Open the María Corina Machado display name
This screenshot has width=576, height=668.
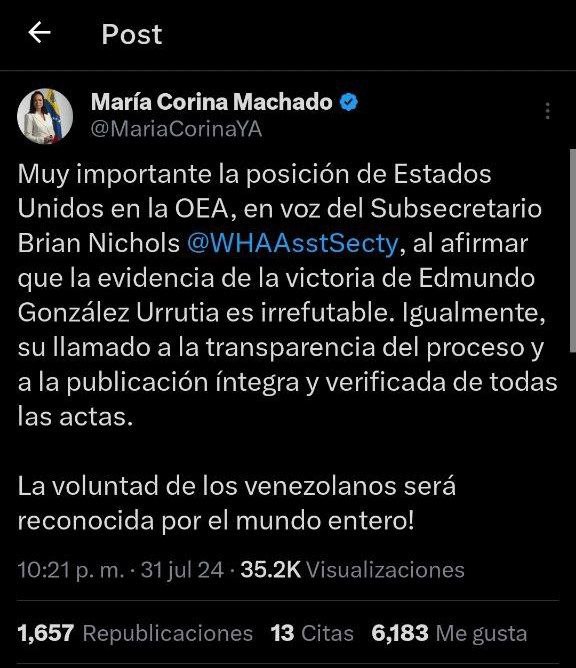click(x=212, y=102)
